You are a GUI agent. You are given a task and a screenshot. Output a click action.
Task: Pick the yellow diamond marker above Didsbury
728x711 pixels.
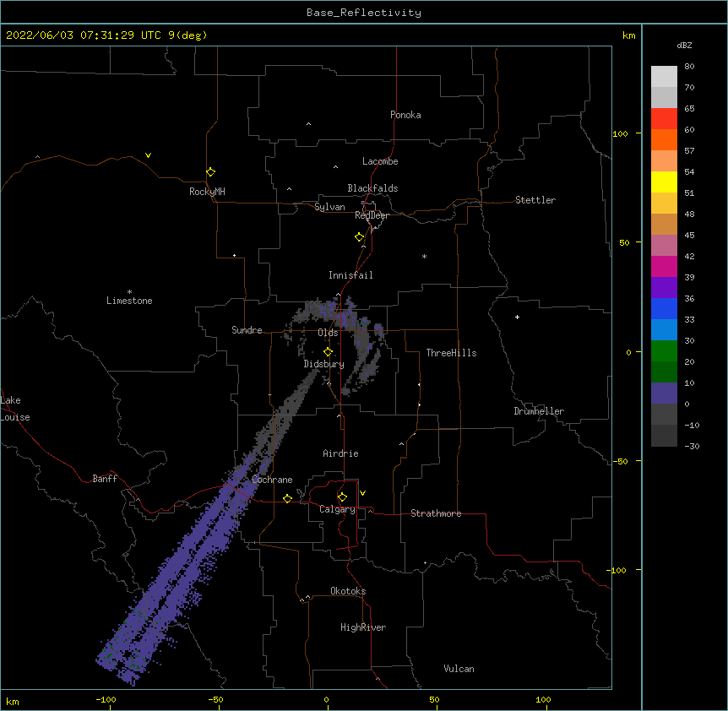tap(328, 351)
